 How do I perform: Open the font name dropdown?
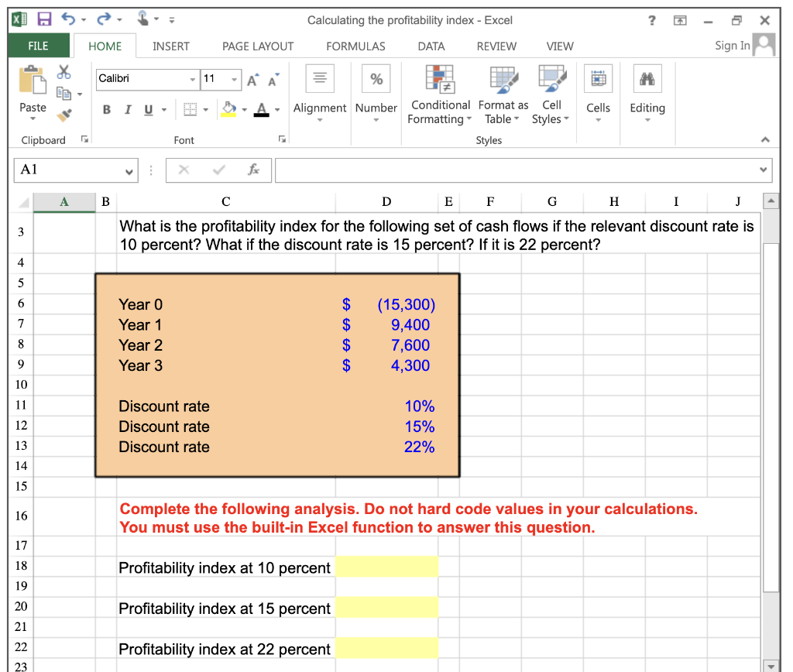click(x=192, y=79)
